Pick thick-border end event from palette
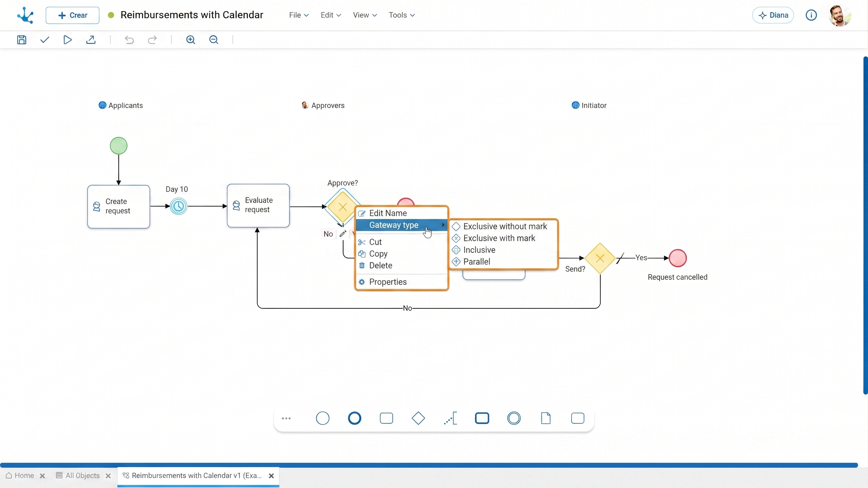Image resolution: width=868 pixels, height=488 pixels. click(x=355, y=418)
